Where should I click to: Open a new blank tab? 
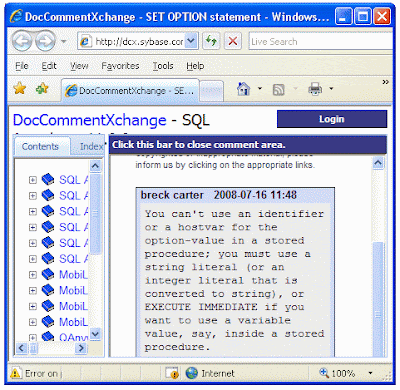pos(211,90)
